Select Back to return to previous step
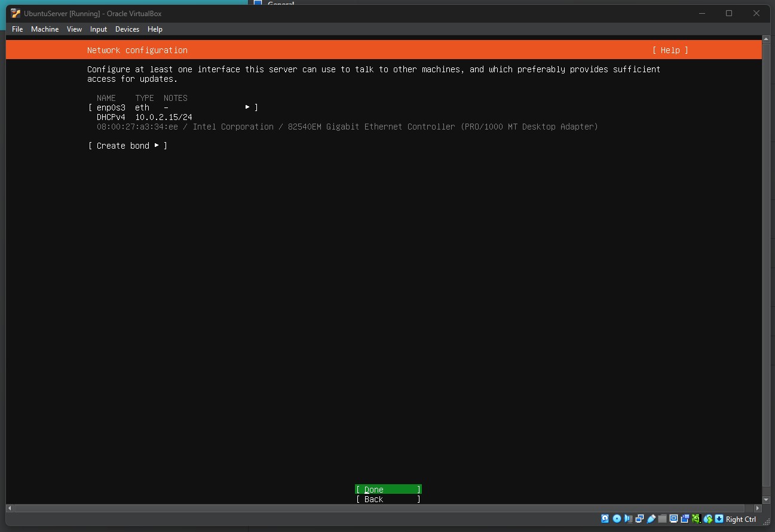Image resolution: width=775 pixels, height=532 pixels. (x=387, y=499)
